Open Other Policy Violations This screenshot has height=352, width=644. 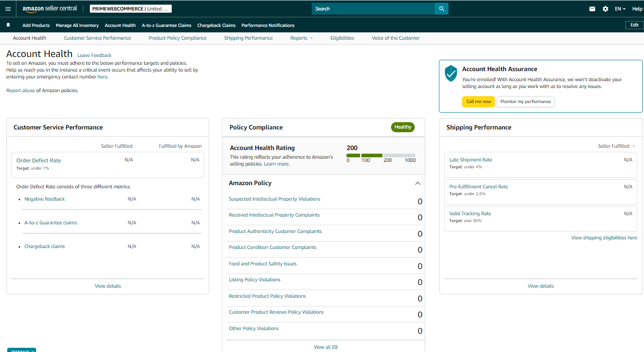254,328
